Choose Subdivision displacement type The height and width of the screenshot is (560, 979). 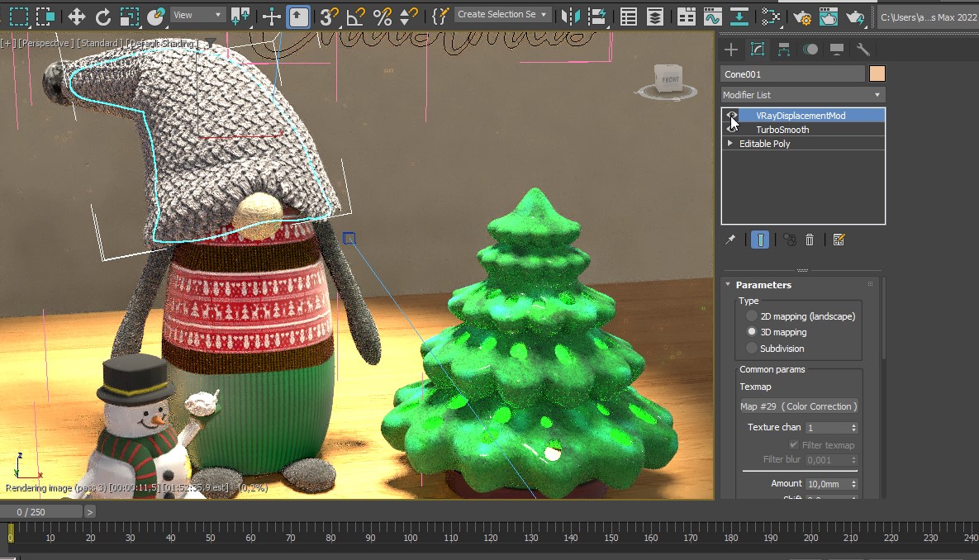(751, 349)
